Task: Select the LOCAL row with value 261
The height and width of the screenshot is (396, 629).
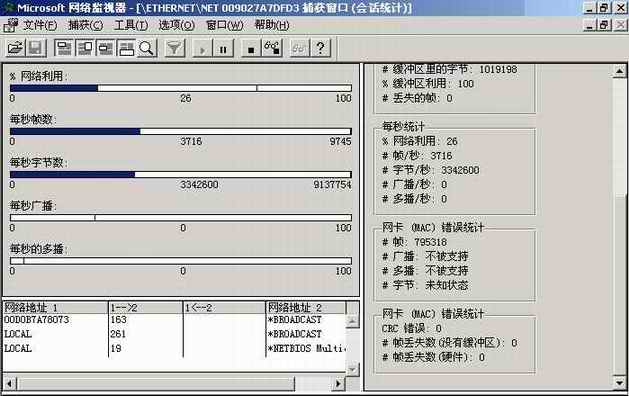Action: tap(174, 334)
